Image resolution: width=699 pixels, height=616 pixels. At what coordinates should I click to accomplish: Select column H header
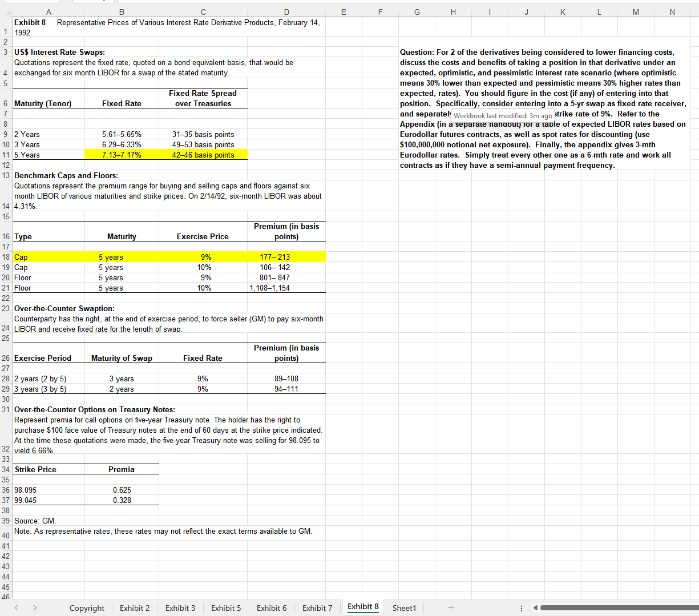pyautogui.click(x=453, y=12)
